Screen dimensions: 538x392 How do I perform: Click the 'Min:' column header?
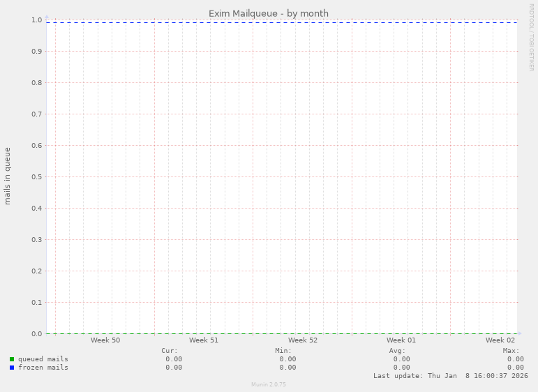(x=283, y=351)
